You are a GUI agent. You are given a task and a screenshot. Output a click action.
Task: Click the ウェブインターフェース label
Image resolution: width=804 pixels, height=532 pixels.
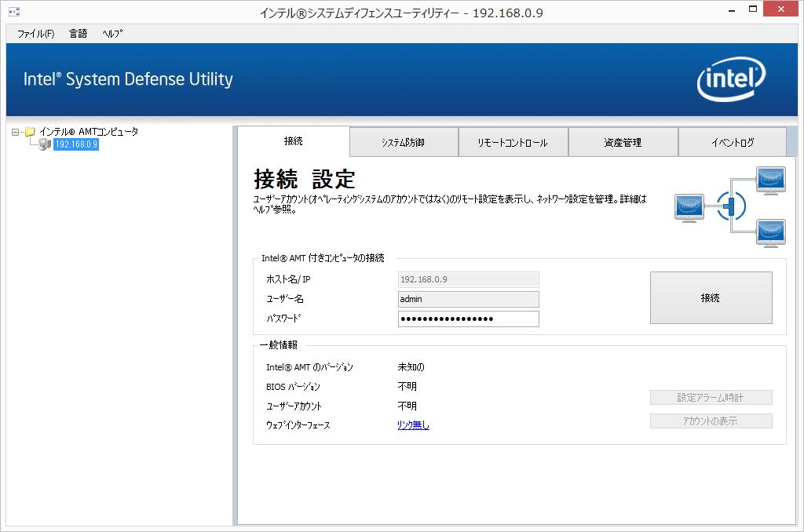point(298,425)
